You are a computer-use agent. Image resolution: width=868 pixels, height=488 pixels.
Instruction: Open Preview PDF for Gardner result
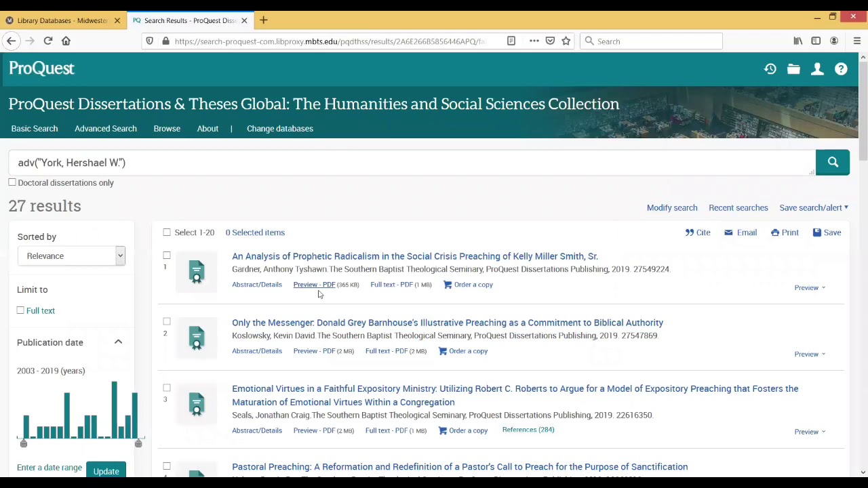[x=314, y=285]
